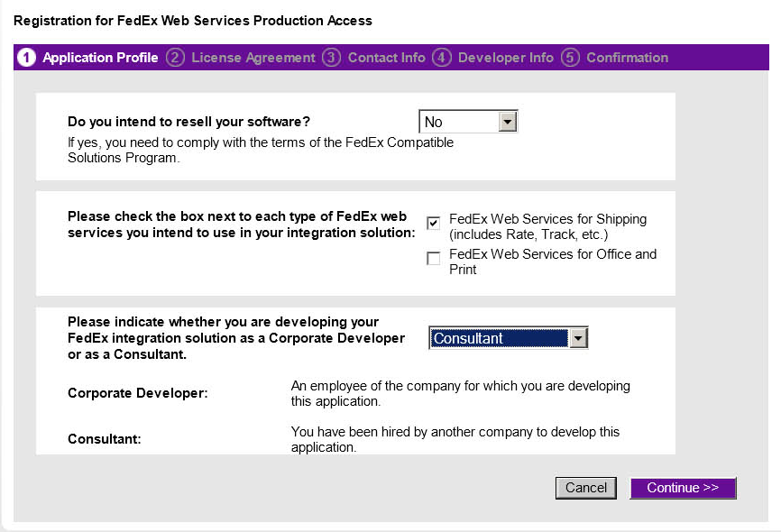Click the FedEx Web Services for Shipping label

point(547,226)
